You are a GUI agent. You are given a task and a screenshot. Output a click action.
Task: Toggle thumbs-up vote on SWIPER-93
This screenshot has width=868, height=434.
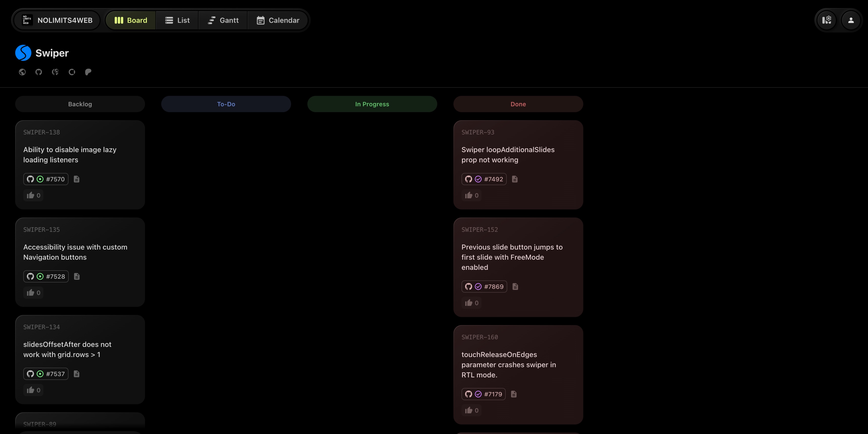471,196
